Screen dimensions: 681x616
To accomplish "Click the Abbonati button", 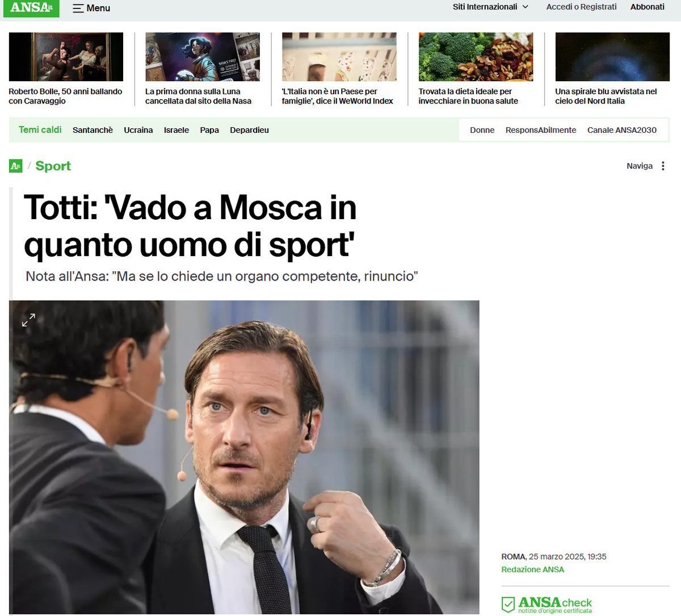I will click(648, 7).
